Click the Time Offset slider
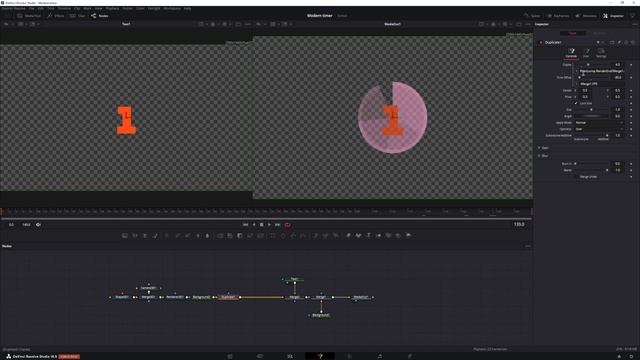 [591, 78]
